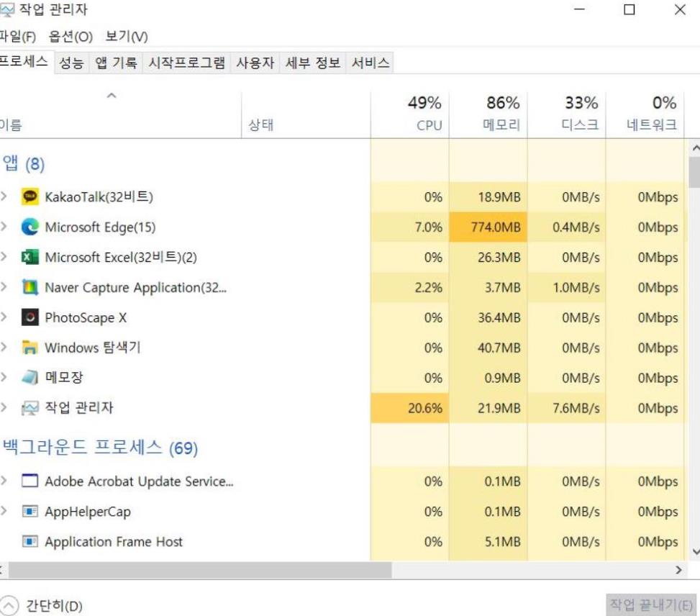Click the Microsoft Excel icon
The width and height of the screenshot is (700, 616).
click(x=30, y=258)
